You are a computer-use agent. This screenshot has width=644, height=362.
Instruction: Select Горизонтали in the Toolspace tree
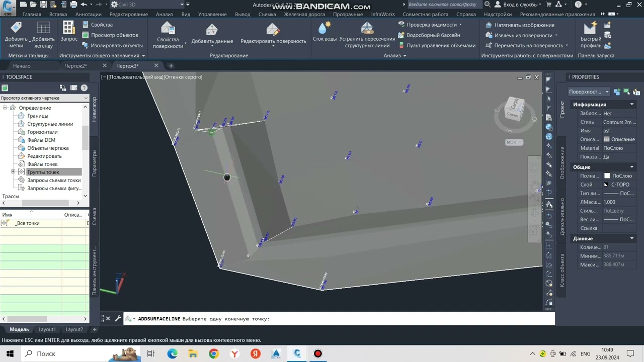click(42, 132)
